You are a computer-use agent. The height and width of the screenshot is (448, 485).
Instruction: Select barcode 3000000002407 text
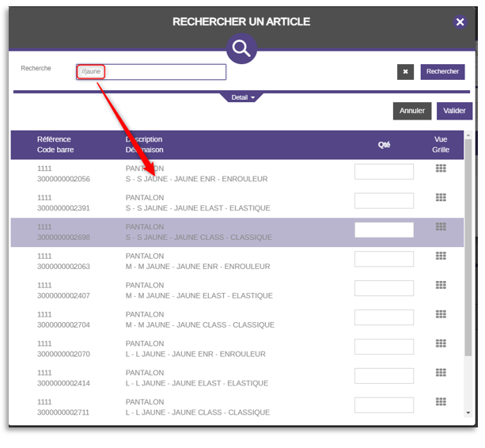coord(63,295)
